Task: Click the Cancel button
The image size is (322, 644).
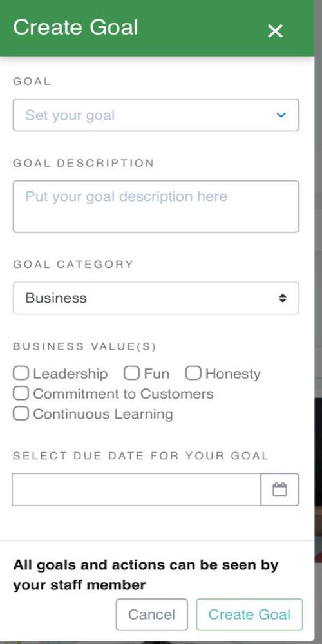Action: click(151, 614)
